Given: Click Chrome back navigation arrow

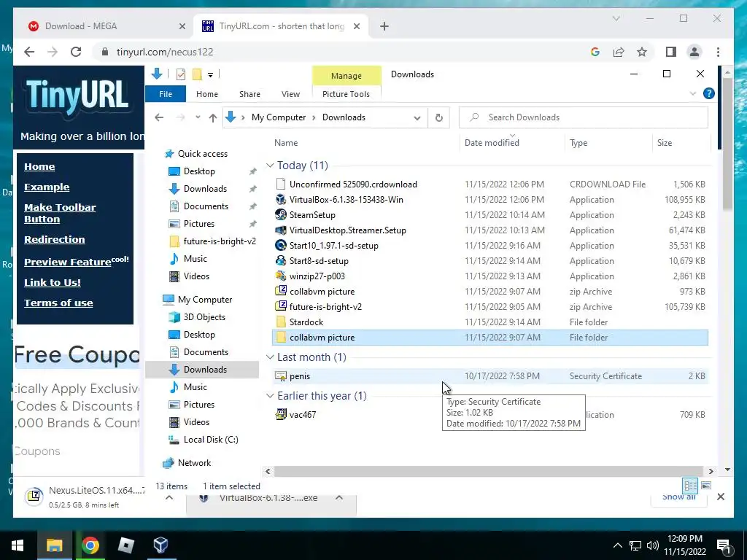Looking at the screenshot, I should click(29, 52).
